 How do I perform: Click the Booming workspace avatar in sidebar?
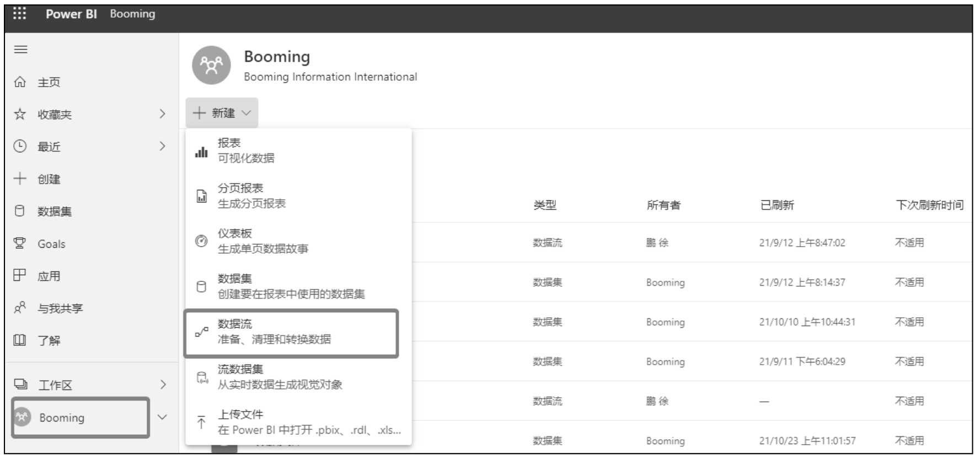tap(22, 417)
